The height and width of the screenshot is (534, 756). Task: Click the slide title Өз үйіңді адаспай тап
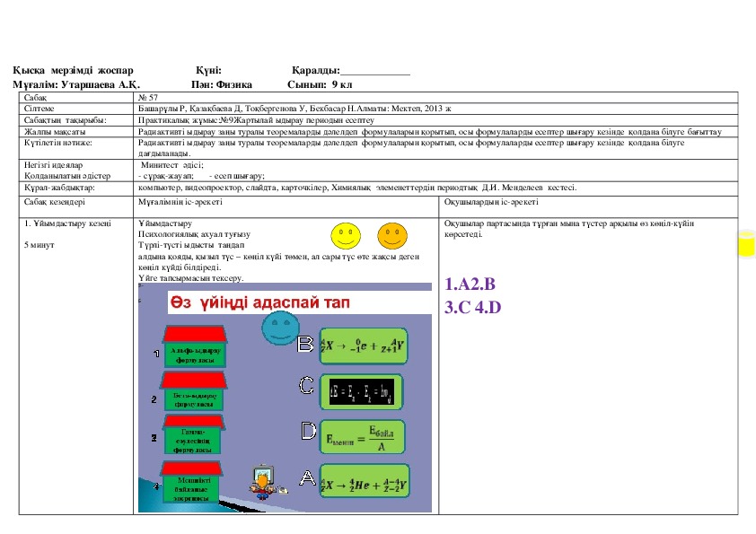pos(259,302)
